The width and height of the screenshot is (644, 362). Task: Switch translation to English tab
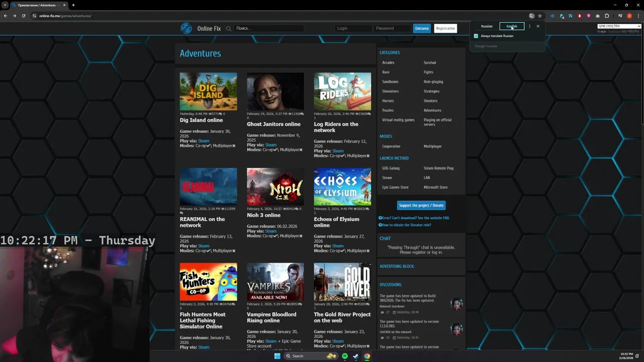click(x=512, y=26)
